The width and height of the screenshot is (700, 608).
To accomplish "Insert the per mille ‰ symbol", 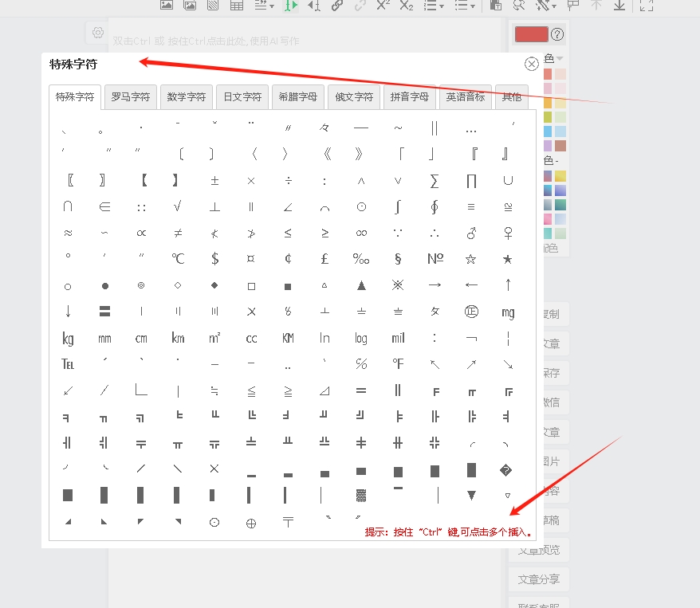I will (x=361, y=259).
